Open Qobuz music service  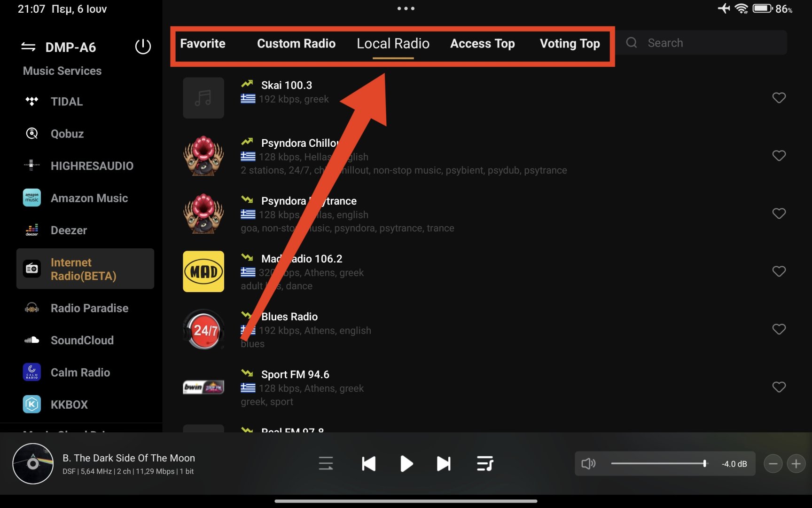pos(67,134)
